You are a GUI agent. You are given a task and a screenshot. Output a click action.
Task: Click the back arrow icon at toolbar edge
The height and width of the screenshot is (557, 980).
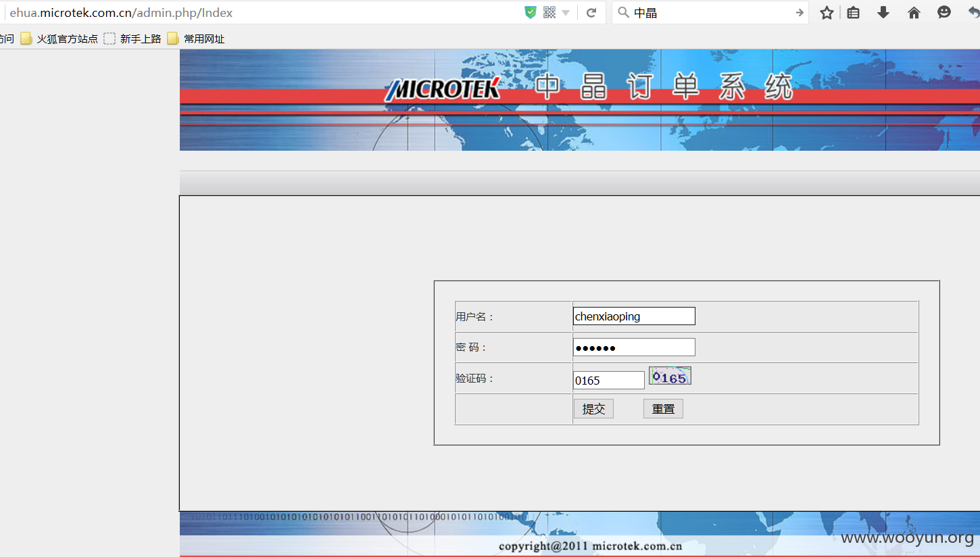[974, 13]
